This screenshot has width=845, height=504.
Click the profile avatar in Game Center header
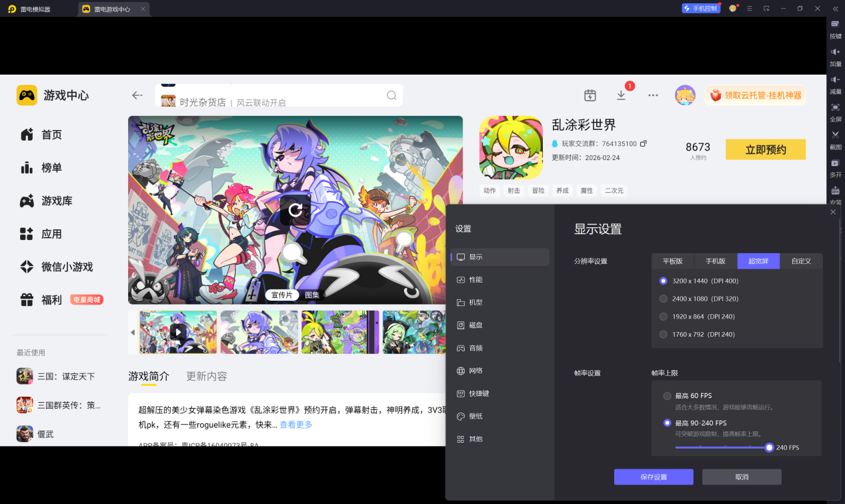685,95
